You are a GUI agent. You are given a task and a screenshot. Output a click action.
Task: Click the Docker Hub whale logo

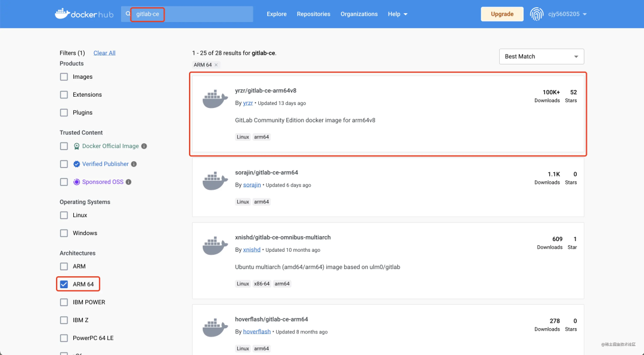click(x=84, y=14)
